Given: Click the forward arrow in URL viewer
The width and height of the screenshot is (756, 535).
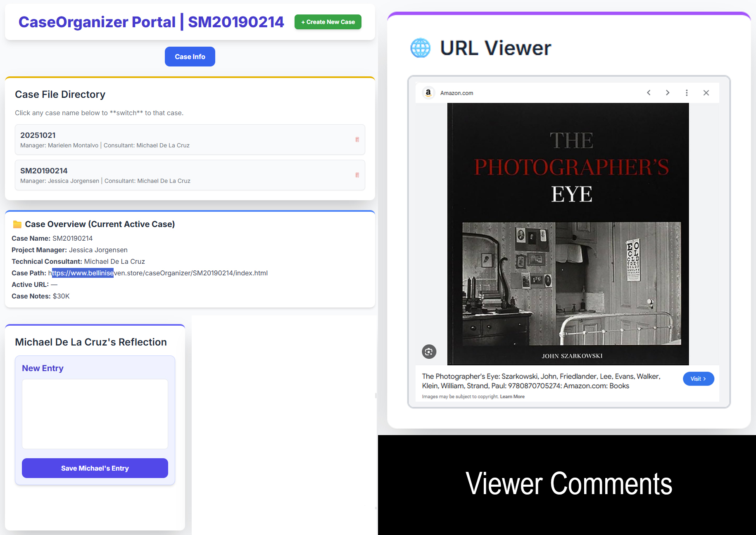Looking at the screenshot, I should 668,93.
